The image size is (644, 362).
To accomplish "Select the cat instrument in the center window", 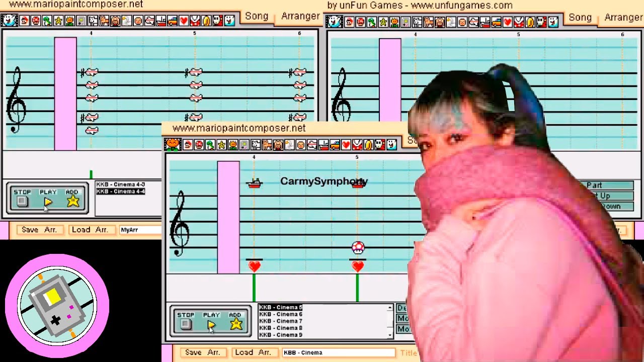I will [267, 145].
